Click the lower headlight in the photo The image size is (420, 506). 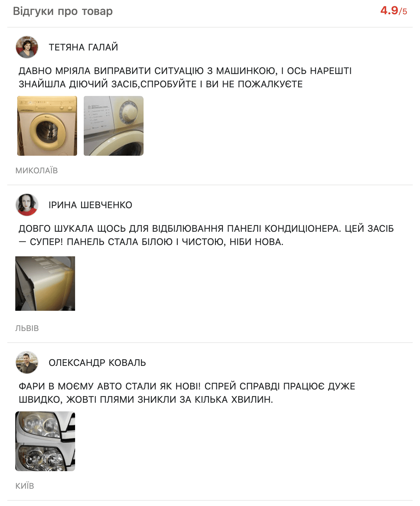[x=42, y=457]
